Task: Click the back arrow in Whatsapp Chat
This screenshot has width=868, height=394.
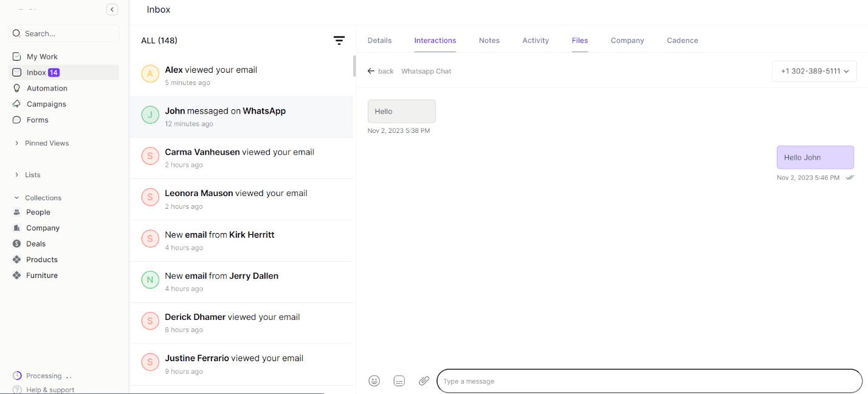Action: (x=371, y=71)
